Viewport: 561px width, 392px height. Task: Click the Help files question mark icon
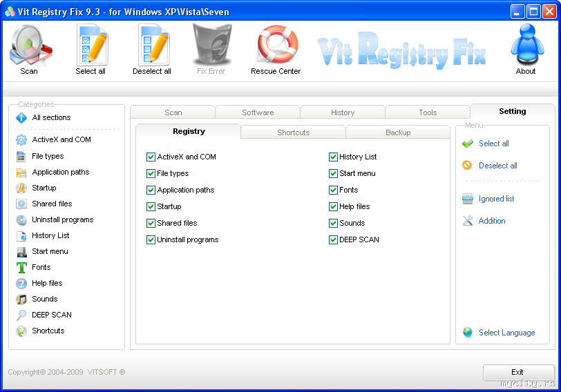tap(21, 284)
